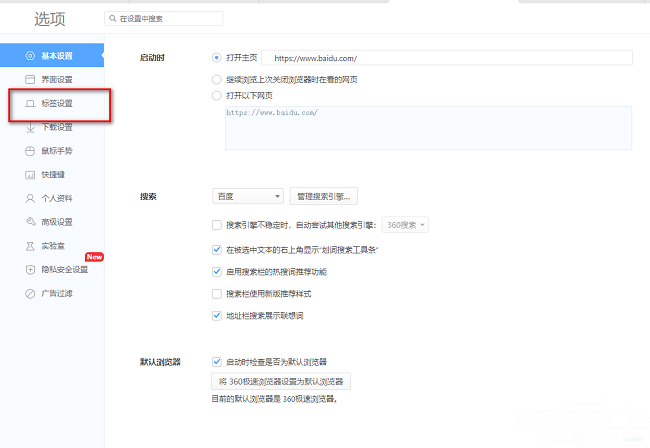Click the 下载设置 download arrow icon
650x448 pixels.
30,127
